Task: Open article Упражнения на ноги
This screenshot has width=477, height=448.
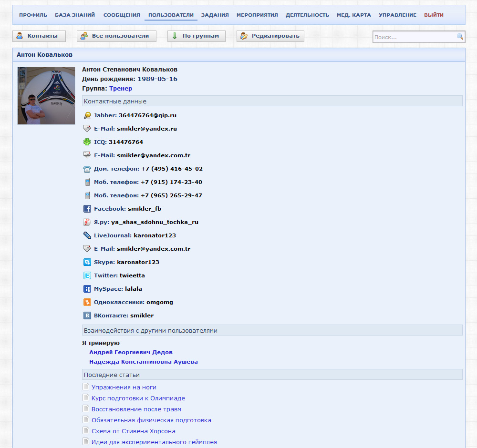Action: pos(124,387)
